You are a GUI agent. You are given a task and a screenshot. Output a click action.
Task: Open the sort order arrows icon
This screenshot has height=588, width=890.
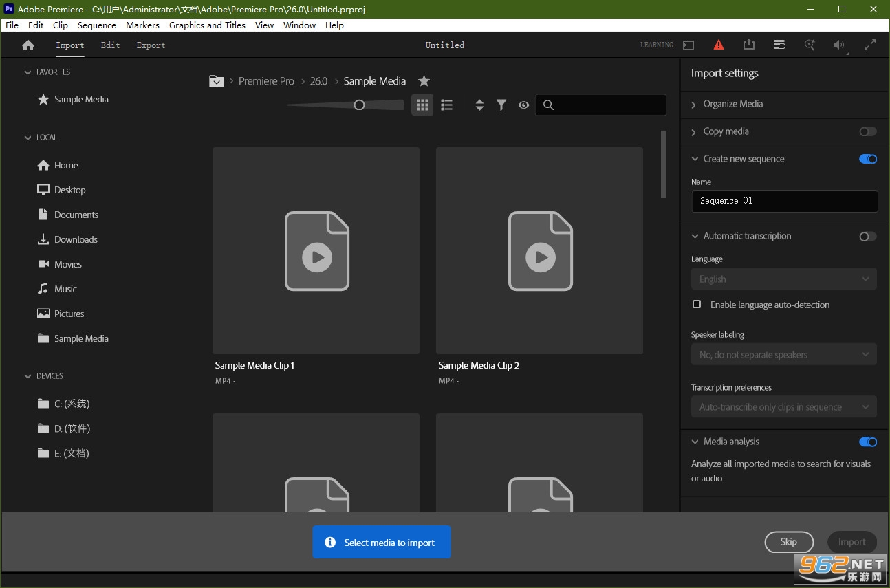[479, 105]
